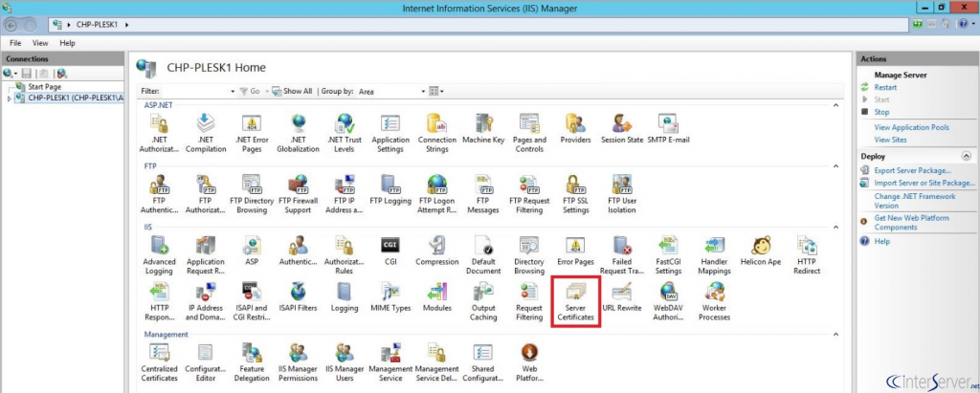Collapse the Management group
This screenshot has width=980, height=393.
tap(835, 335)
